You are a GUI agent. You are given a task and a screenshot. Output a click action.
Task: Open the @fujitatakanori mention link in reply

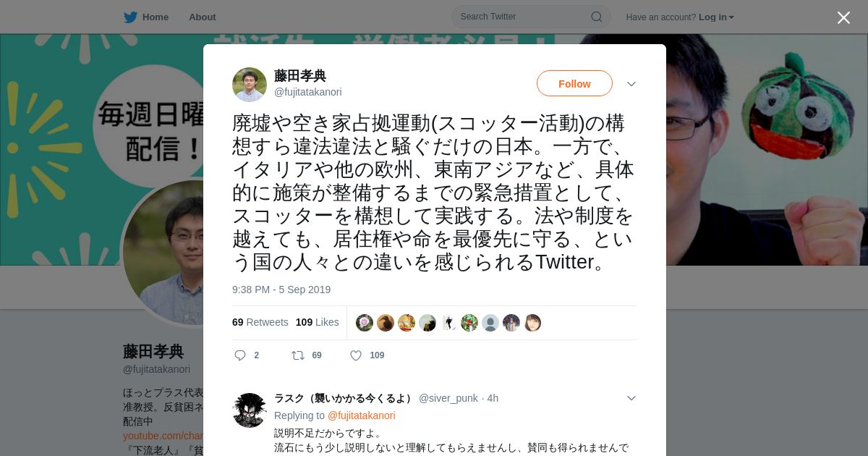tap(361, 415)
